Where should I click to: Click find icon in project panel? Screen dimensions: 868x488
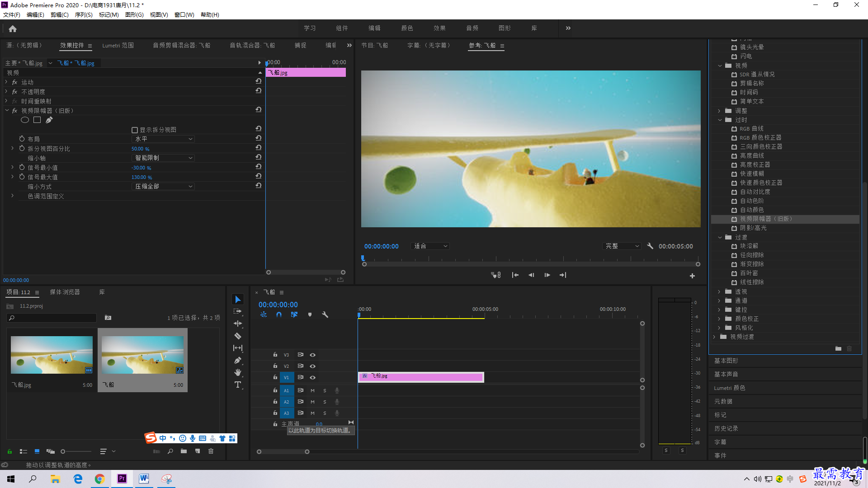170,451
